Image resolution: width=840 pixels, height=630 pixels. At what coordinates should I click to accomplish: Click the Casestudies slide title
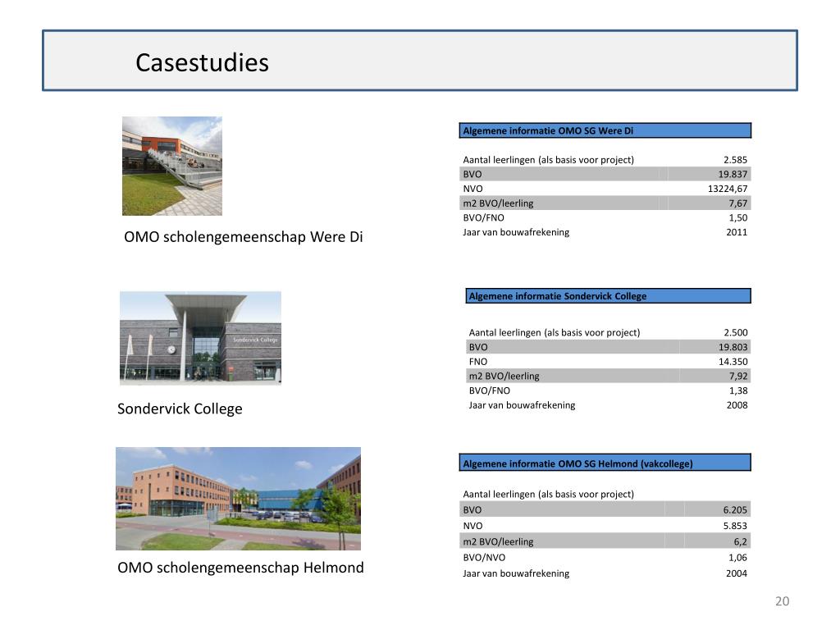[x=202, y=62]
